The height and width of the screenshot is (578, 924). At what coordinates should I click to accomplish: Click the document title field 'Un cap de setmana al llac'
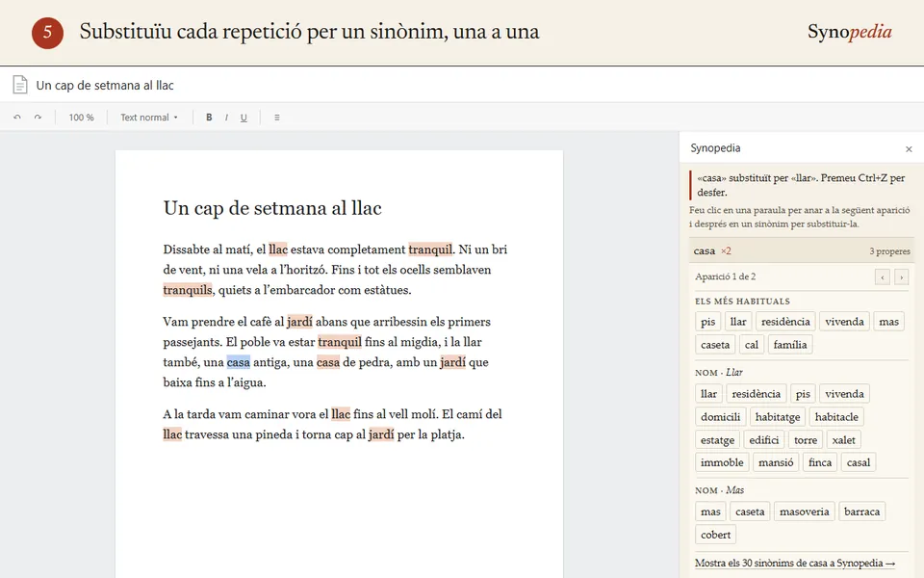coord(105,85)
